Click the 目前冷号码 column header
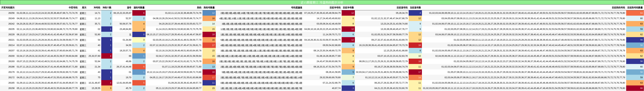 [x=335, y=8]
